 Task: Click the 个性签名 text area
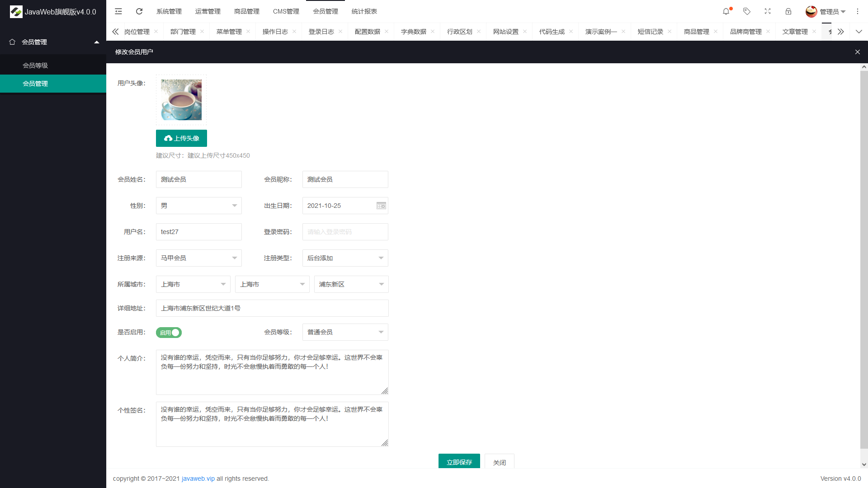(x=272, y=424)
